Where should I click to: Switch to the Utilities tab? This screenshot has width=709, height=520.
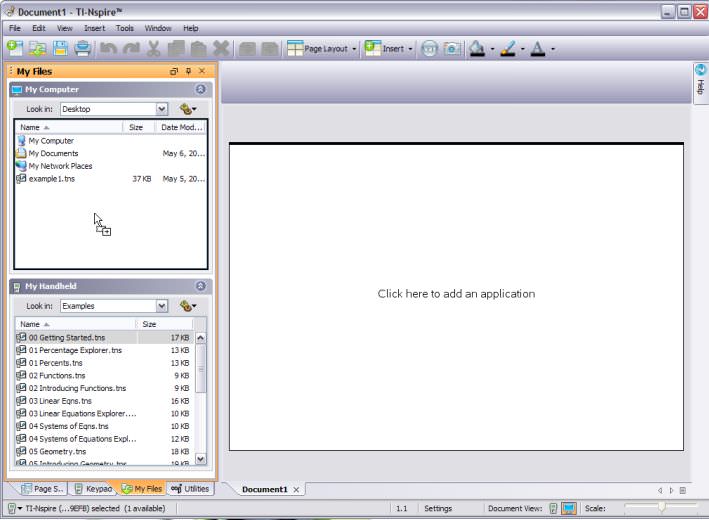190,489
